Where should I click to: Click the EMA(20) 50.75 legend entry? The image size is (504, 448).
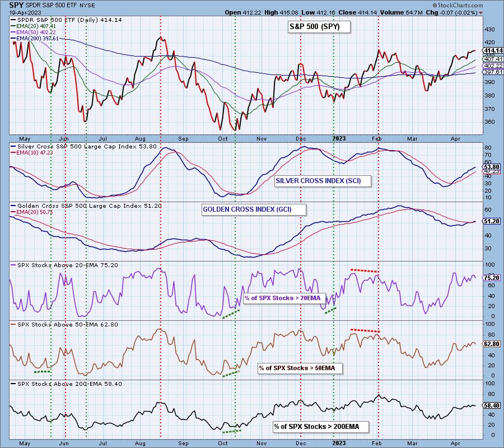(32, 212)
